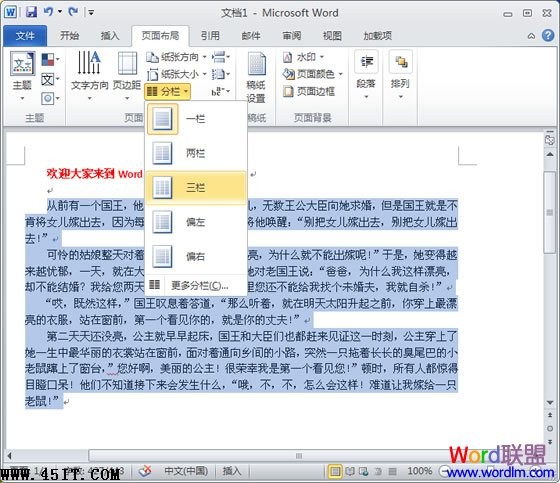The image size is (560, 483).
Task: Switch to Full Screen Reading view
Action: [x=350, y=472]
